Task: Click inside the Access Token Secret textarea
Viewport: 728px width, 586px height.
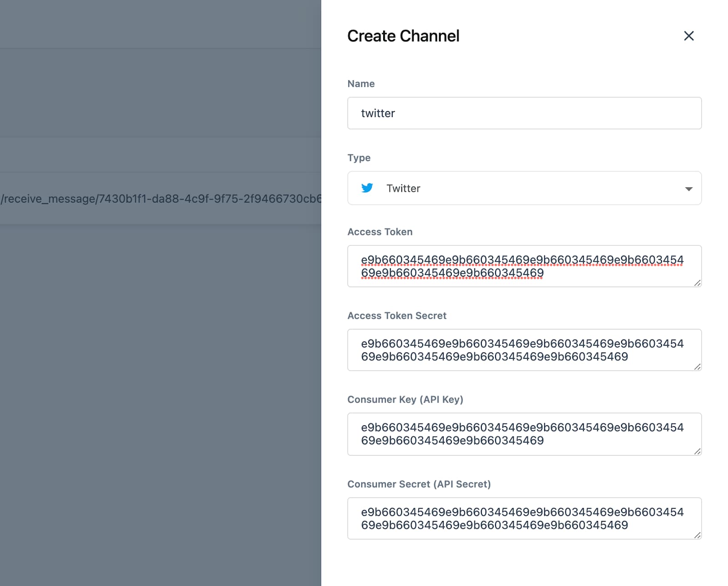Action: (x=524, y=350)
